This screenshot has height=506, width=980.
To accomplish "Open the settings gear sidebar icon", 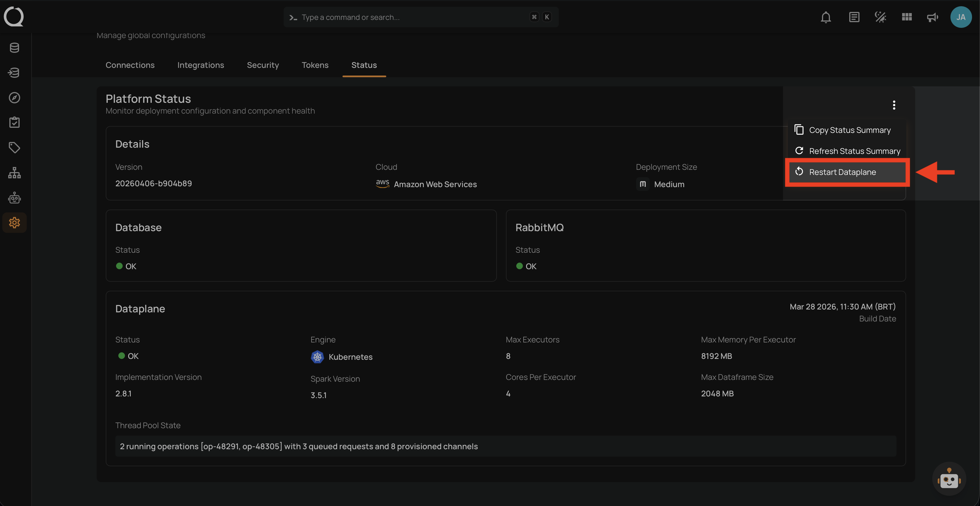I will click(x=14, y=222).
